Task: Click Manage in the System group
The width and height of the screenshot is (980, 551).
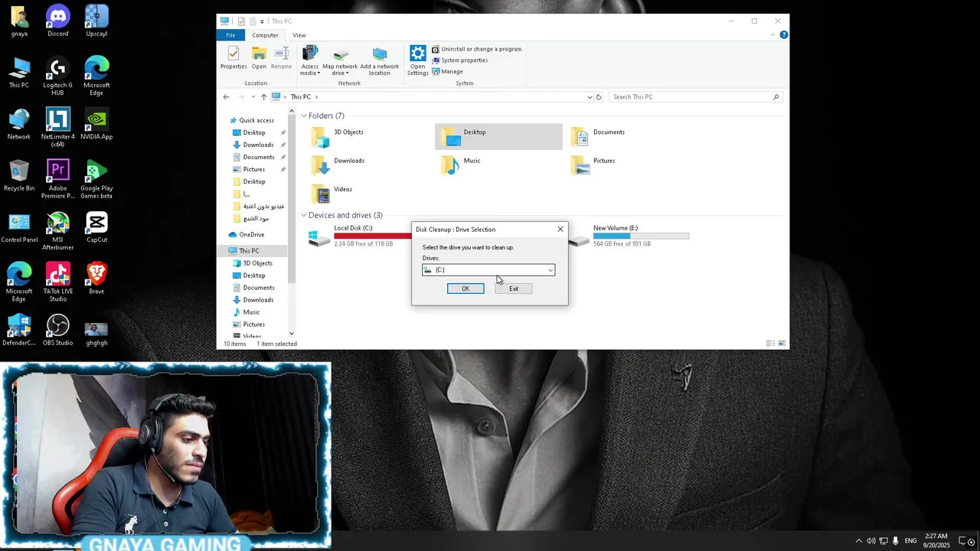Action: pos(447,71)
